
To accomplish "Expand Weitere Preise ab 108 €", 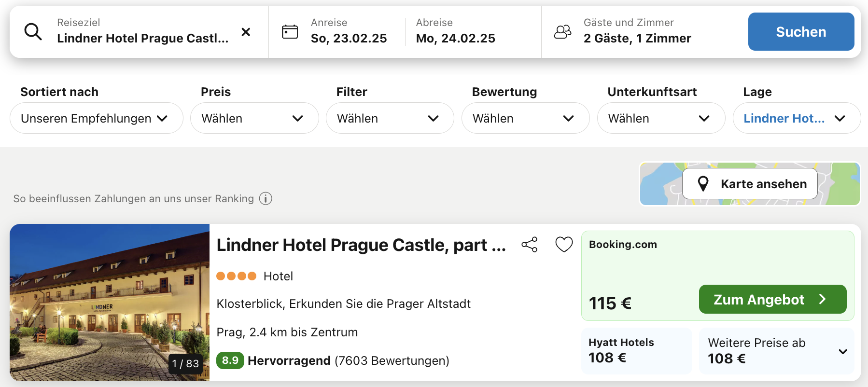I will 777,351.
